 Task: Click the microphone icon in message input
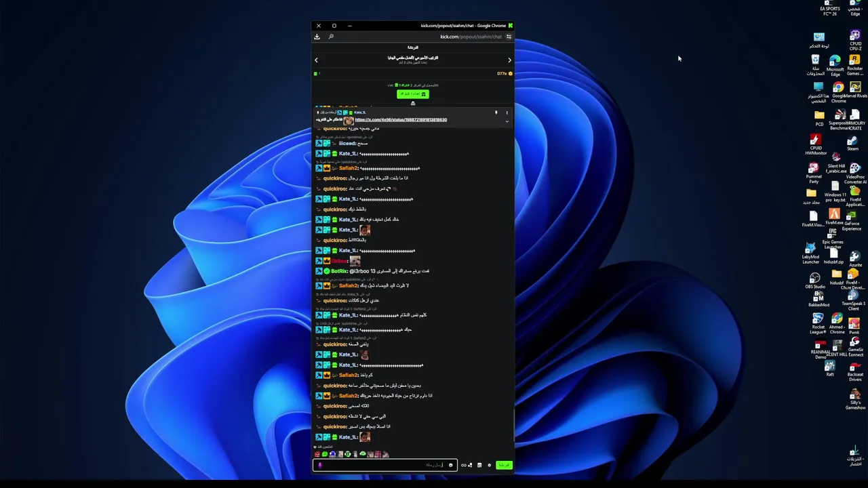click(320, 465)
